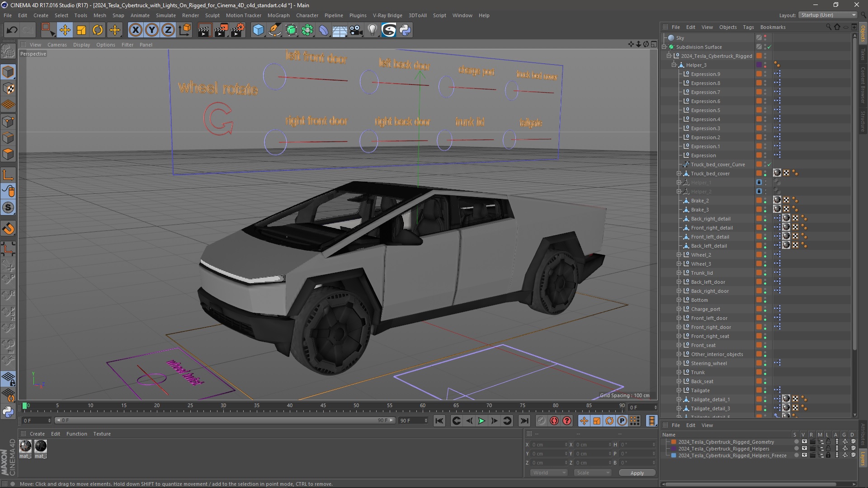Viewport: 868px width, 488px height.
Task: Unlock the Rigged_Helpers_Freeze layer
Action: (x=828, y=455)
